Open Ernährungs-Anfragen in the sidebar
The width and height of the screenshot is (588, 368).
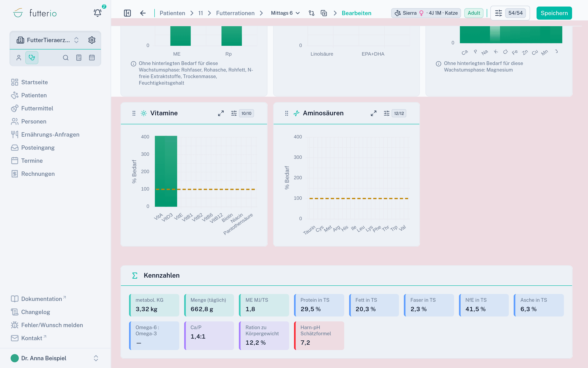pyautogui.click(x=45, y=135)
